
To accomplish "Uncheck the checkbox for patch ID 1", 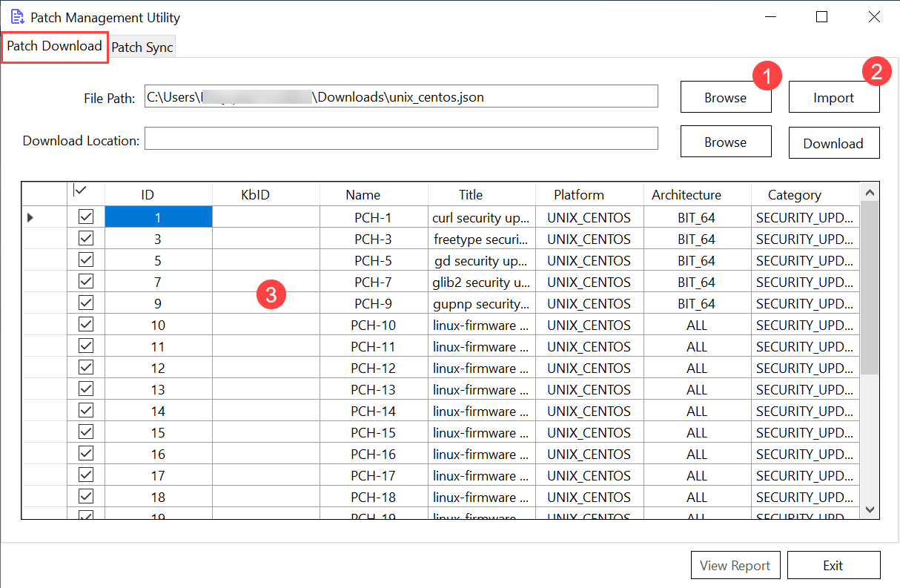I will coord(86,217).
